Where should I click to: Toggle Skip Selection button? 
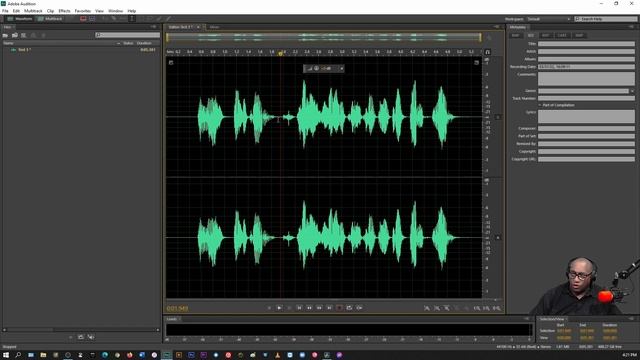click(x=359, y=308)
